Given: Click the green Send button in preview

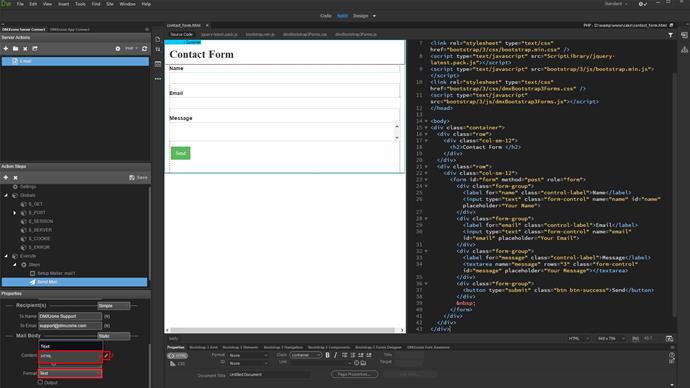Looking at the screenshot, I should point(180,153).
